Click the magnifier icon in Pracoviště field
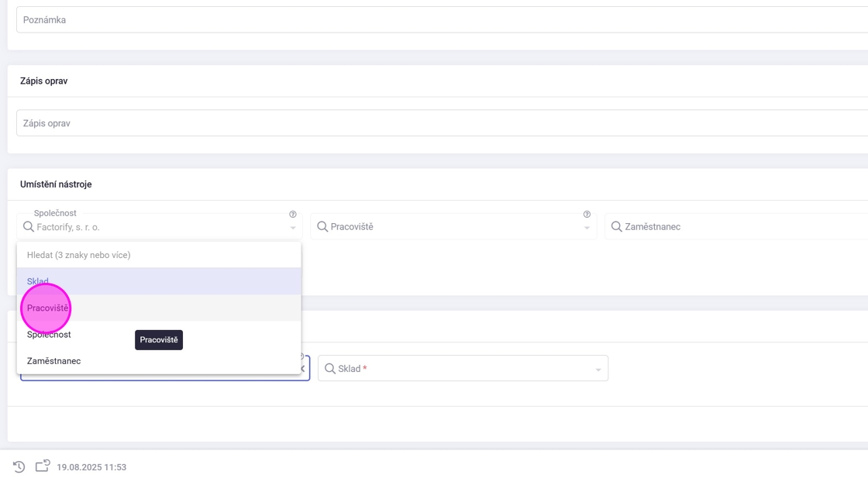The image size is (868, 485). (322, 227)
